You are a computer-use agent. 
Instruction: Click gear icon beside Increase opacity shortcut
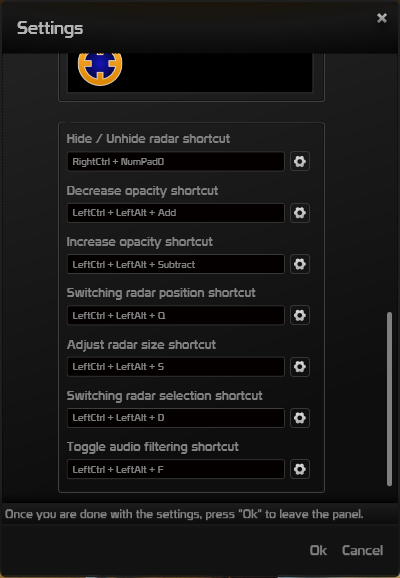pyautogui.click(x=300, y=264)
